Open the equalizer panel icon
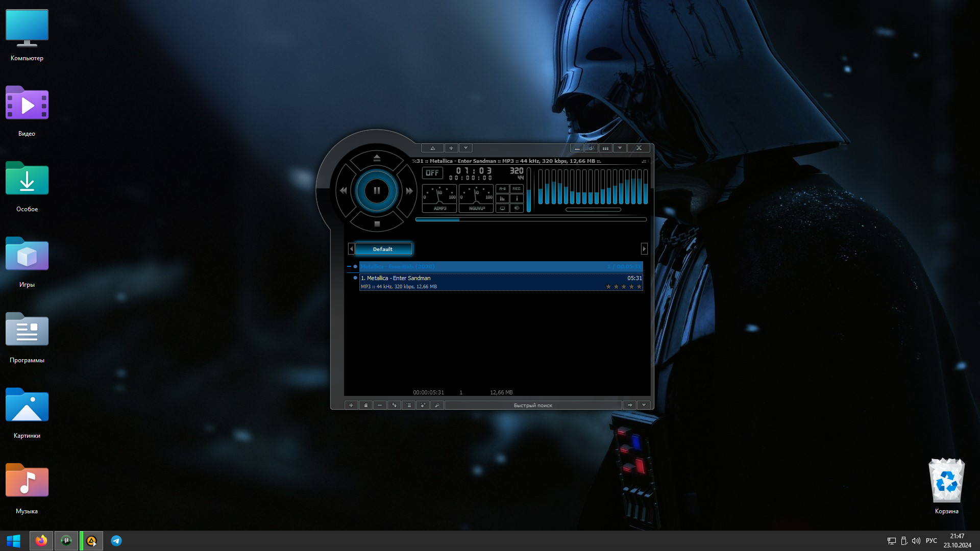Screen dimensions: 980x551 pos(502,198)
